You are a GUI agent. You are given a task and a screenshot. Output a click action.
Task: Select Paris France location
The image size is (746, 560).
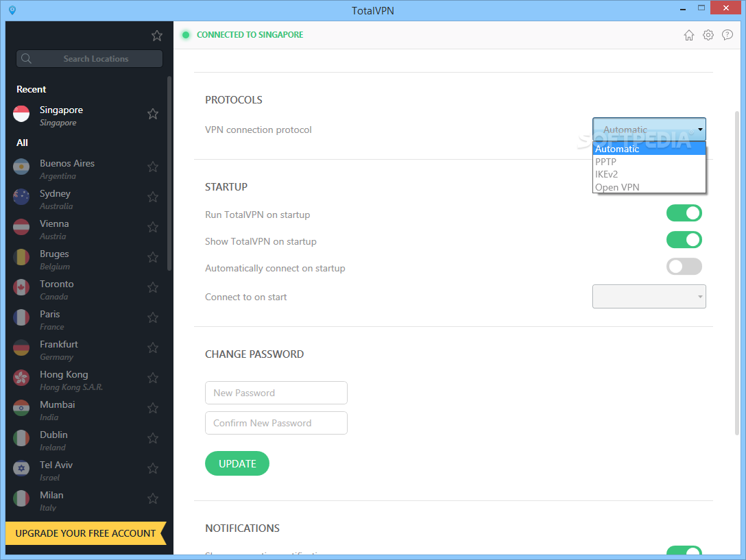pyautogui.click(x=86, y=319)
